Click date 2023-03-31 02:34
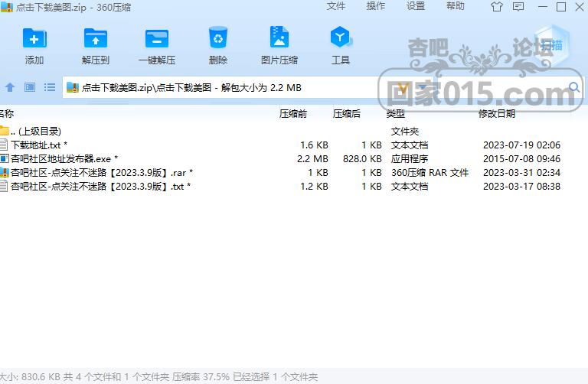 click(521, 173)
